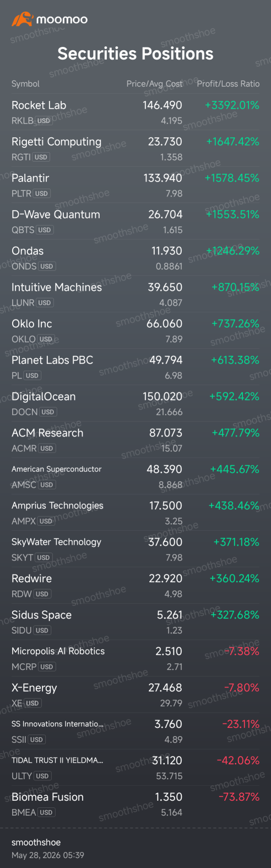The image size is (271, 868).
Task: Select the Palantir position name
Action: [30, 178]
